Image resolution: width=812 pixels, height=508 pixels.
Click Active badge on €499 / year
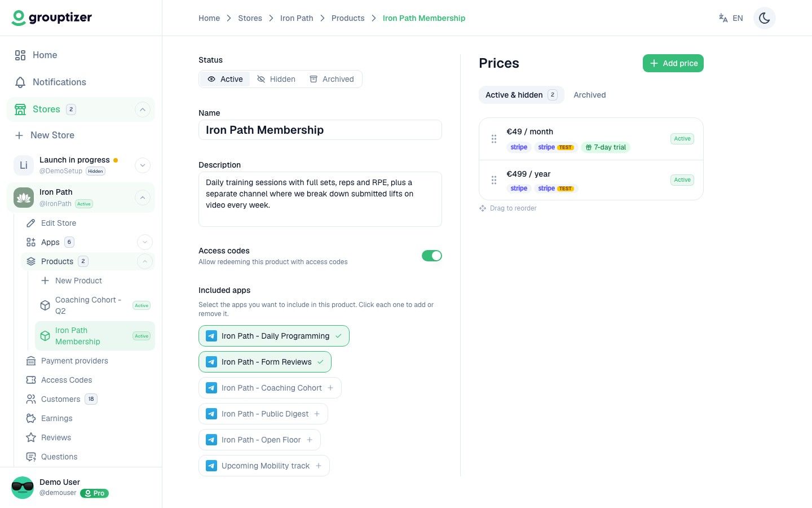point(682,180)
